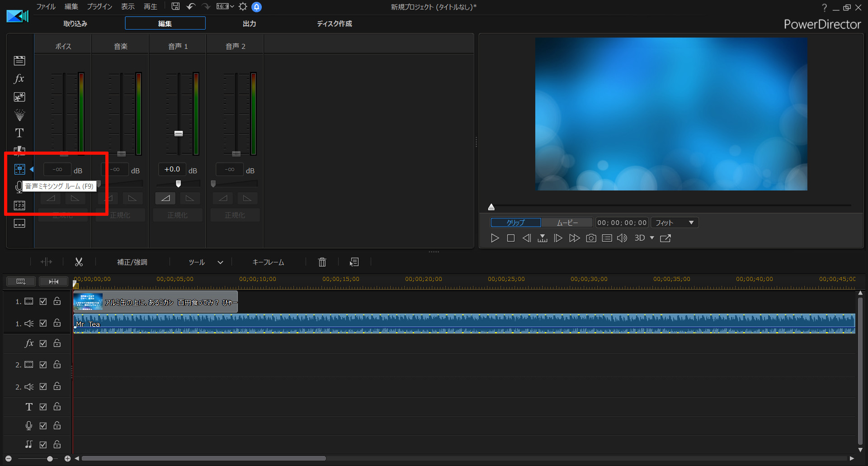Open the フィット zoom dropdown
868x466 pixels.
point(675,223)
